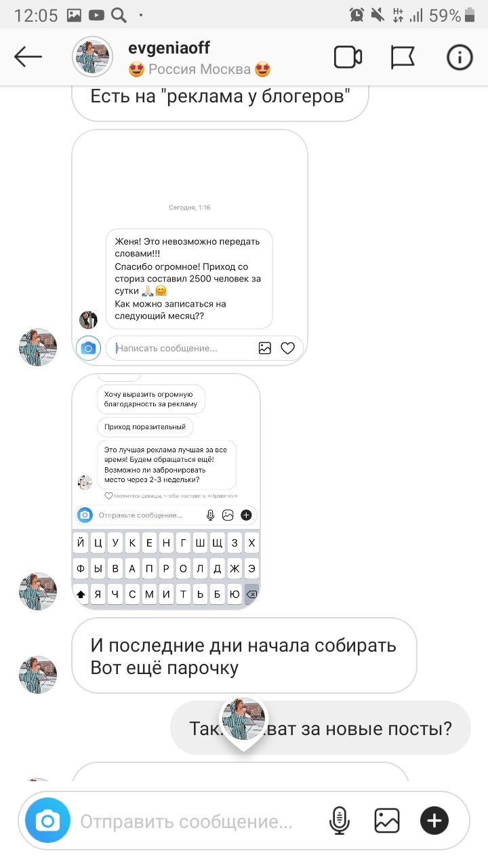The width and height of the screenshot is (488, 868).
Task: Open the gallery picker icon in the message bar
Action: [x=387, y=822]
